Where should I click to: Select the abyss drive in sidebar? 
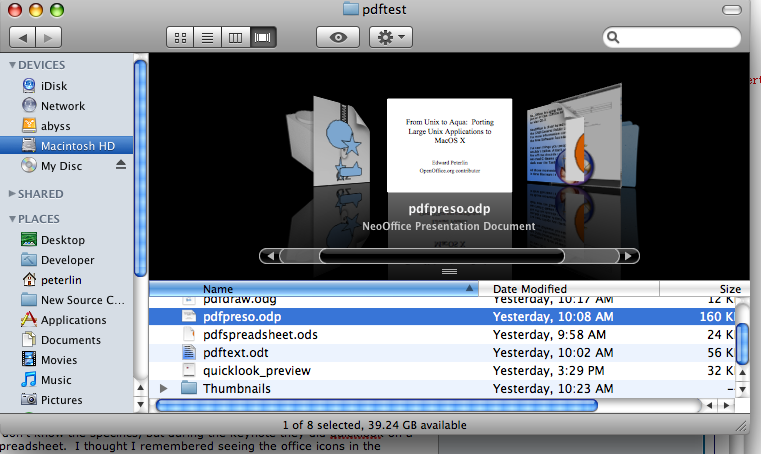coord(66,126)
